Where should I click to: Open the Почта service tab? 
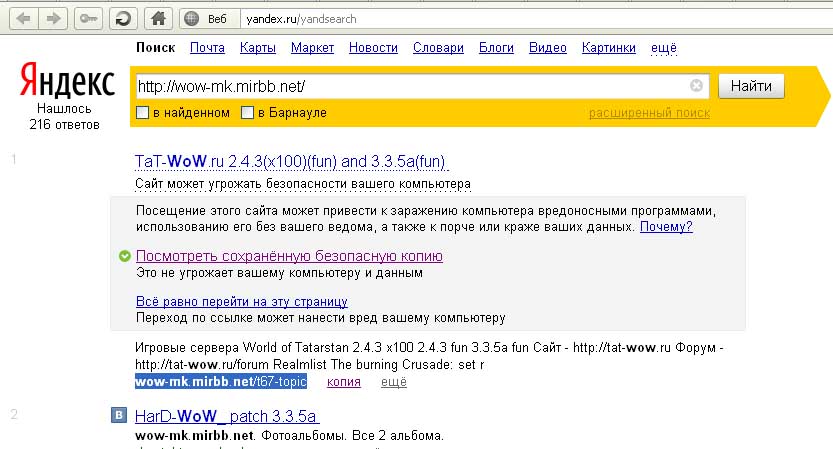click(207, 48)
